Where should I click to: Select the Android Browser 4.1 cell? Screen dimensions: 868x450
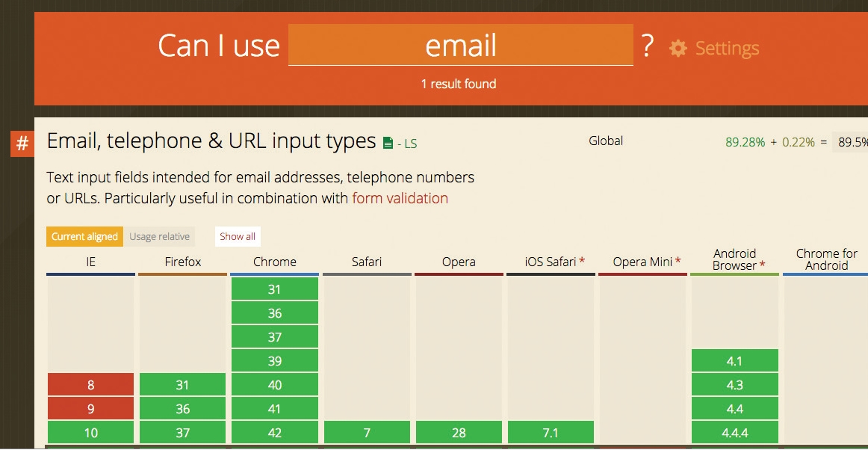tap(734, 361)
